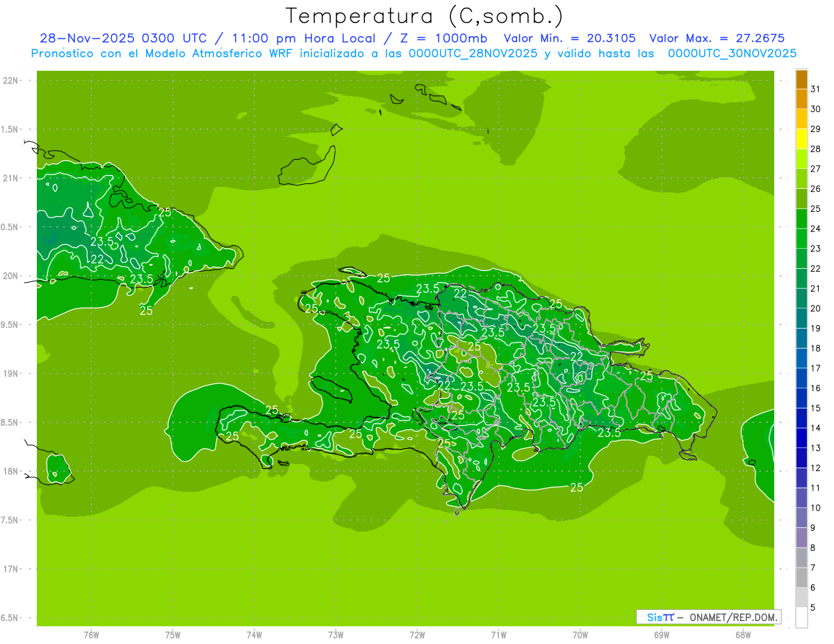The image size is (834, 644).
Task: Select the dark orange top swatch of colorbar
Action: point(801,79)
